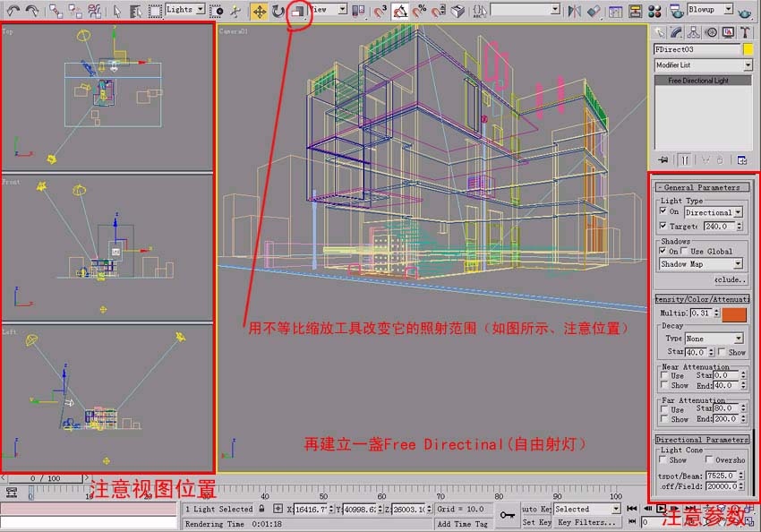Select the non-uniform Scale tool

pos(297,11)
